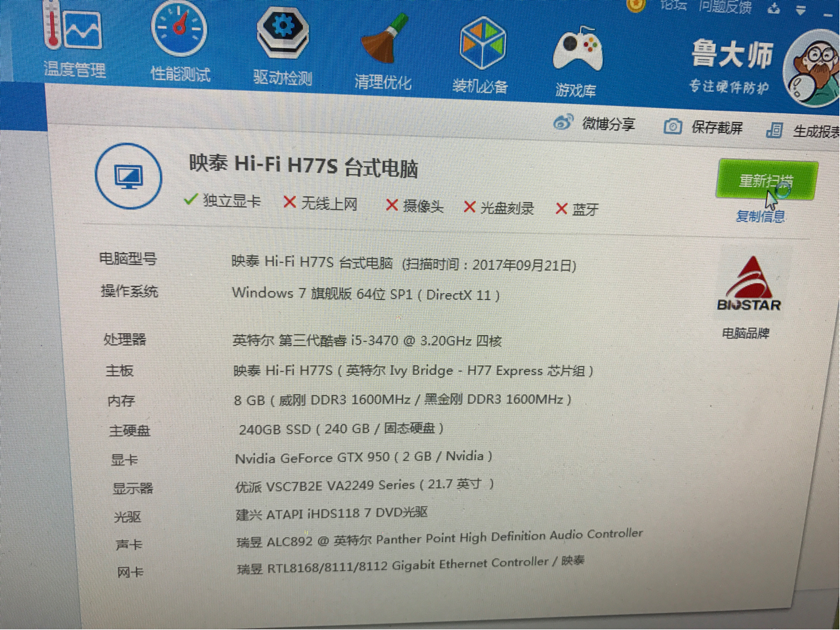Select the 内存 row label
Screen dimensions: 840x630
click(x=121, y=401)
